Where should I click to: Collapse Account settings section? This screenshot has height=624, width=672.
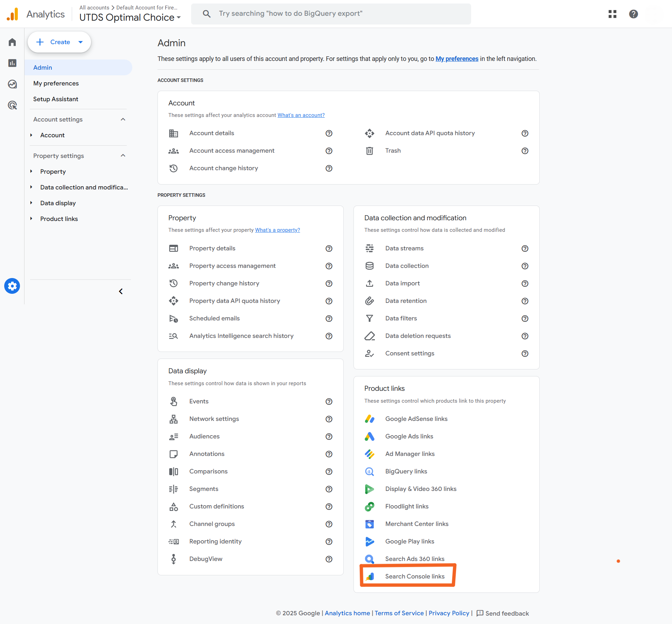tap(123, 119)
